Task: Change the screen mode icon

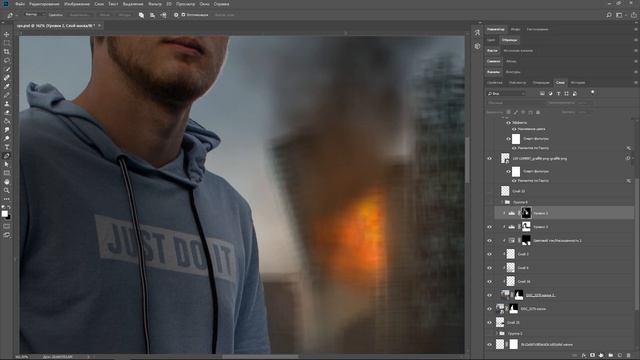Action: click(7, 235)
